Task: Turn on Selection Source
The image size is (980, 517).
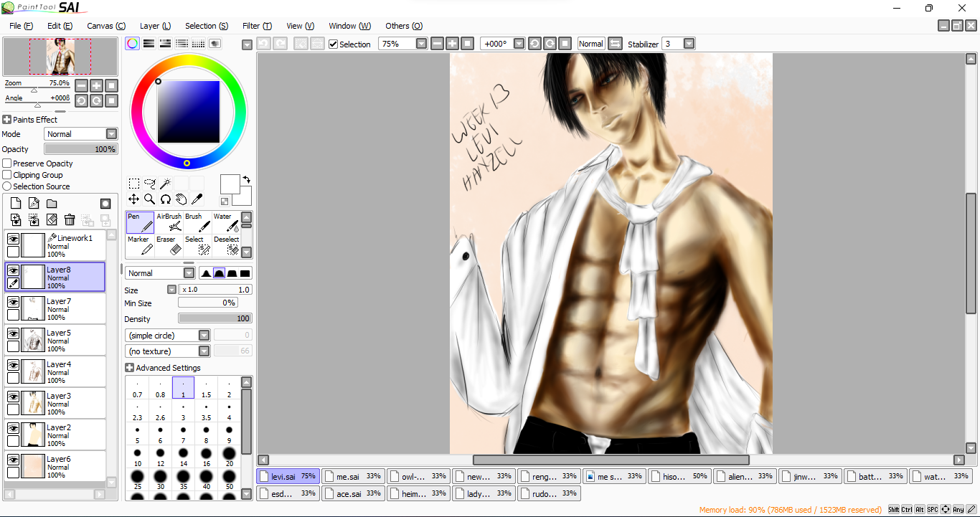Action: pyautogui.click(x=7, y=186)
